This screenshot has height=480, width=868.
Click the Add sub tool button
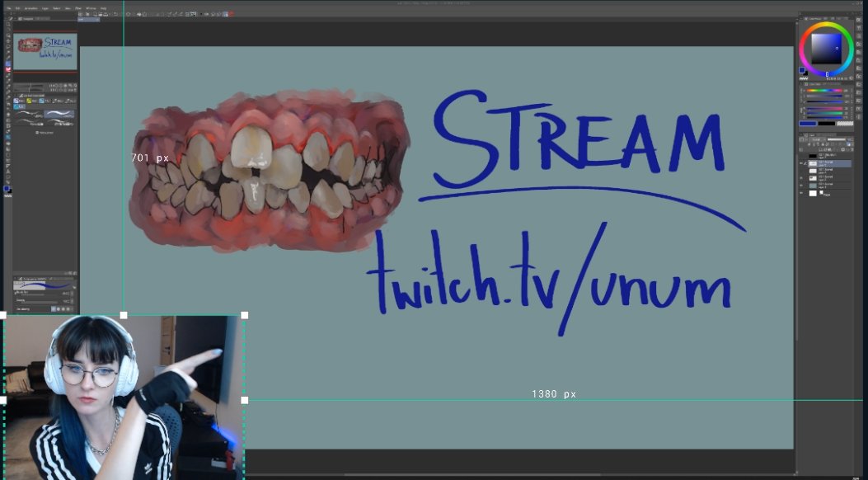(45, 133)
